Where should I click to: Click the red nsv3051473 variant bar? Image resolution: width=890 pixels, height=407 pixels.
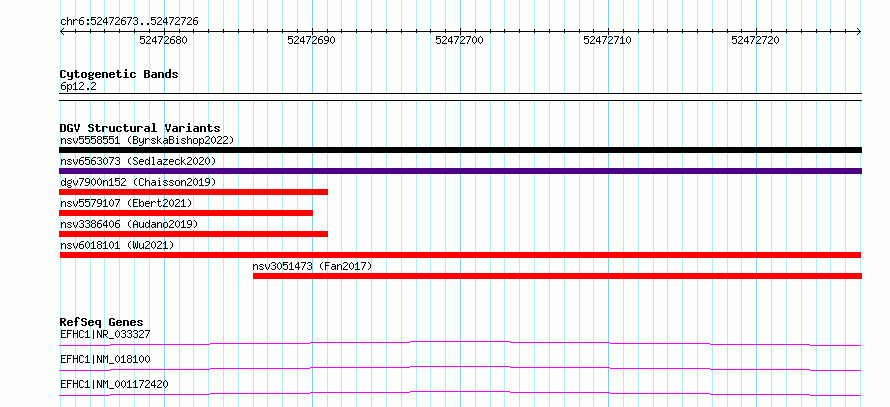point(557,276)
